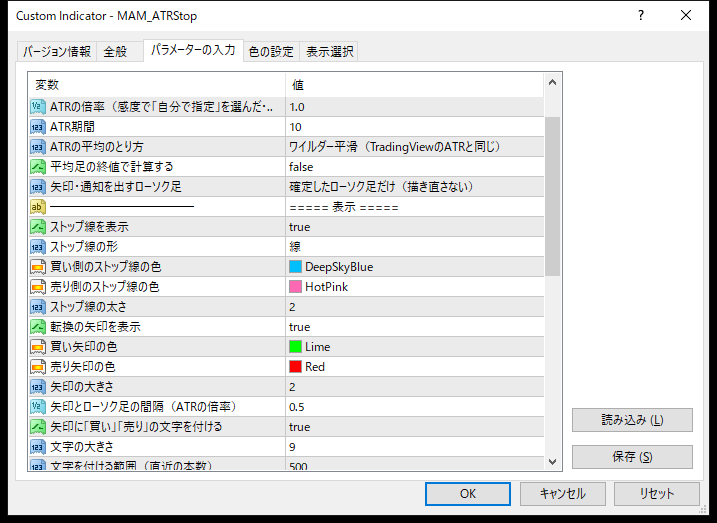Screen dimensions: 717x523
Task: Edit the 文字の大きさ value 9
Action: [x=415, y=447]
